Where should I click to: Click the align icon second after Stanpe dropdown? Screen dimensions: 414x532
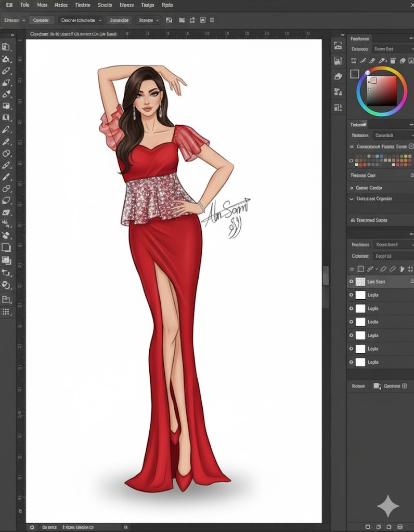point(182,20)
